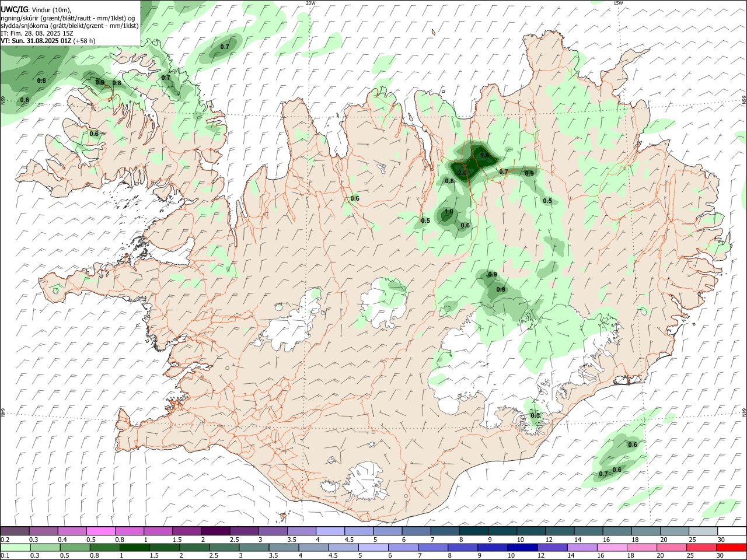747x560 pixels.
Task: Click the 'VT: Sun. 31.08.2025 01Z (+58 h)' line
Action: (x=48, y=41)
